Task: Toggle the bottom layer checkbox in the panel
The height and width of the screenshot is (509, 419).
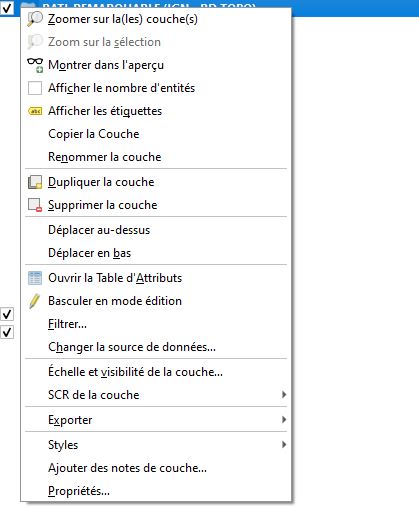Action: click(x=7, y=332)
